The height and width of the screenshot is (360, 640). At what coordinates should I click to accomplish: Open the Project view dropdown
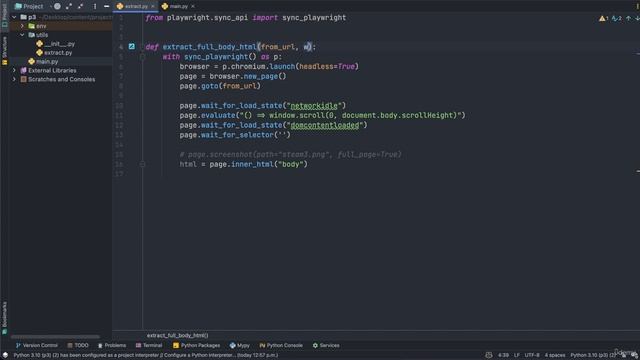(32, 6)
